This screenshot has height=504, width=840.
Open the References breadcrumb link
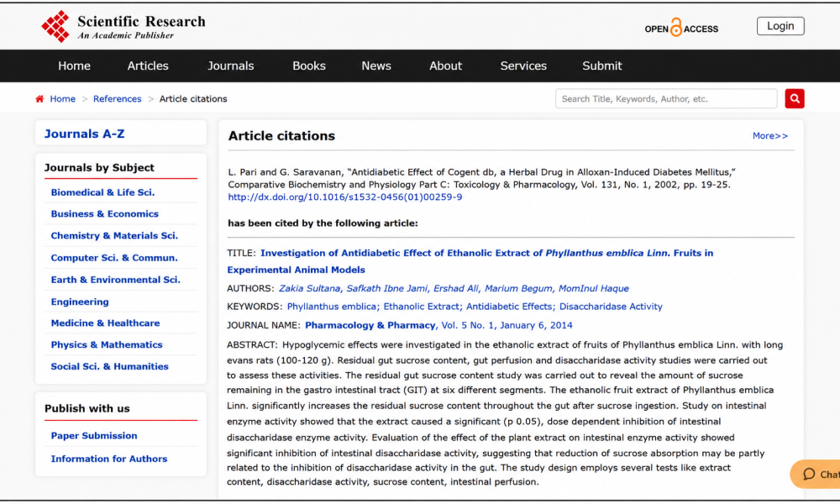[x=118, y=98]
